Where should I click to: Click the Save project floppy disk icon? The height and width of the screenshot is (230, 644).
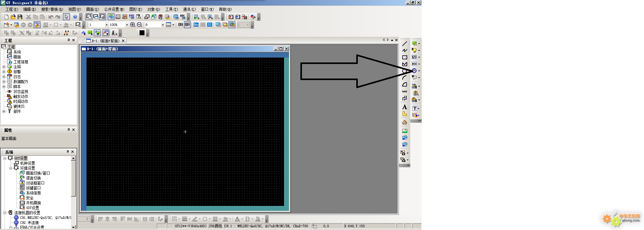click(20, 17)
